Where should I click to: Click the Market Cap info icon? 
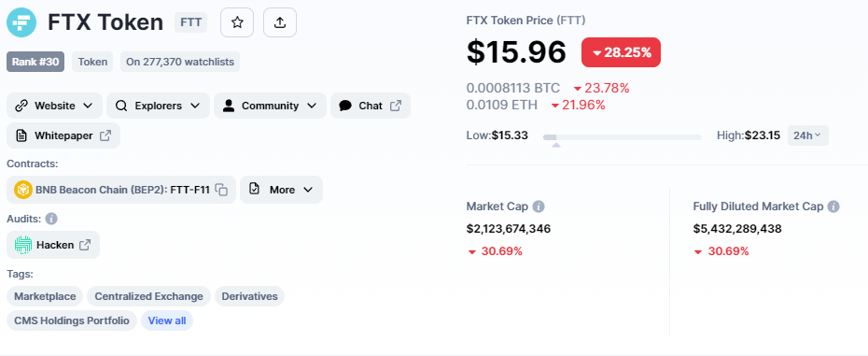[x=539, y=206]
